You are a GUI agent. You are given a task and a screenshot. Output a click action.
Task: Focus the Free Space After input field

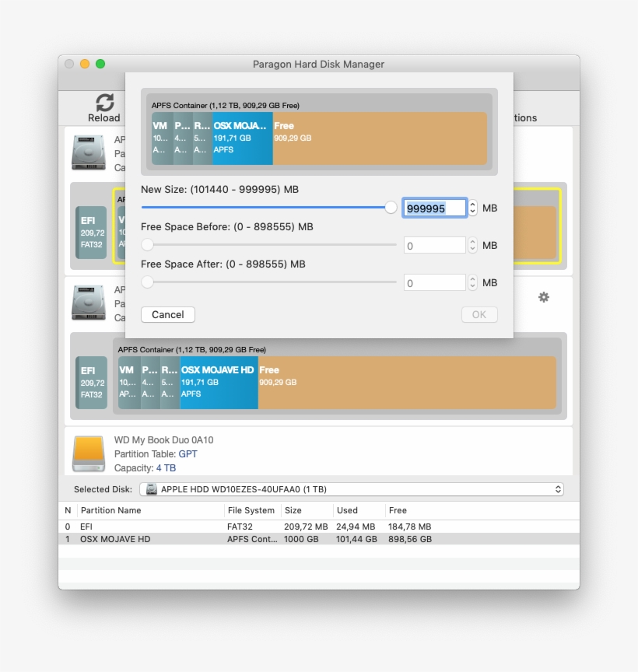click(x=434, y=282)
